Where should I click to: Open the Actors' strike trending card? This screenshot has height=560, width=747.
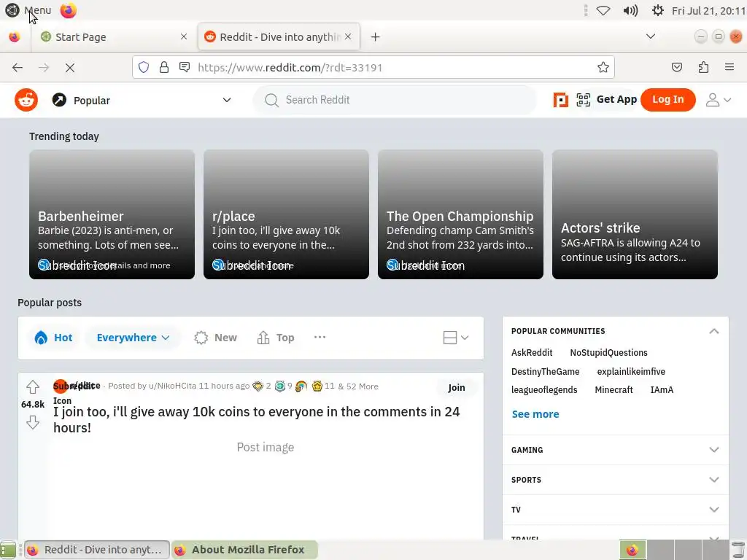pyautogui.click(x=635, y=214)
